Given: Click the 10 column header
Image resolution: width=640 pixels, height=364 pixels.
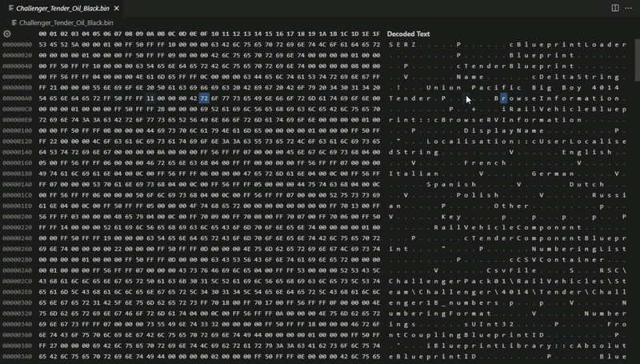Looking at the screenshot, I should coord(214,34).
